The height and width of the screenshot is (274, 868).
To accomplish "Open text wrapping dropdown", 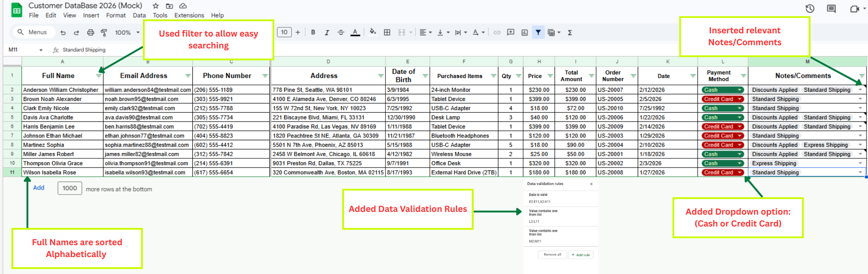I will tap(460, 32).
